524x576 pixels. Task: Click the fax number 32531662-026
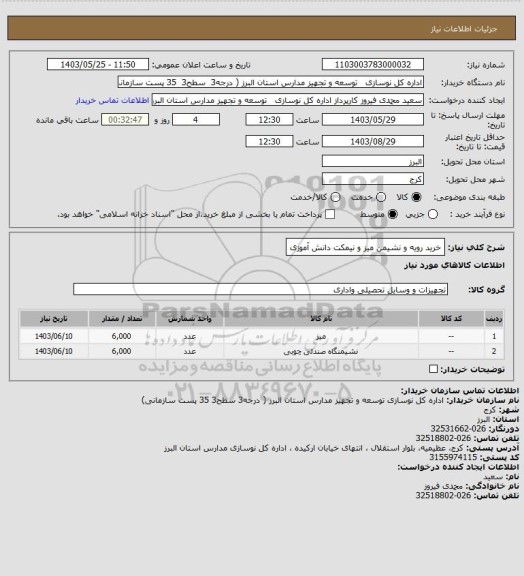[458, 429]
